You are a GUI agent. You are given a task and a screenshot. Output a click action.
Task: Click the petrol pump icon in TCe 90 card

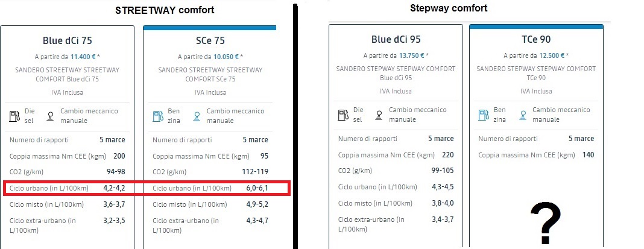[484, 114]
